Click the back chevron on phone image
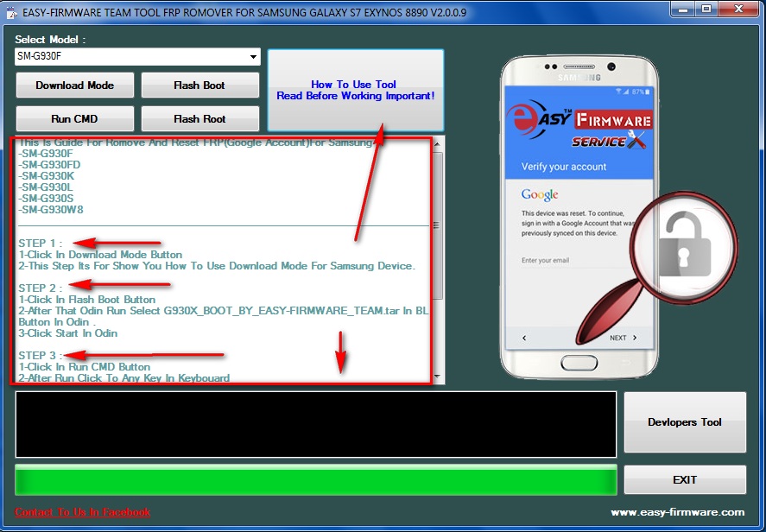Viewport: 766px width, 532px height. click(524, 338)
